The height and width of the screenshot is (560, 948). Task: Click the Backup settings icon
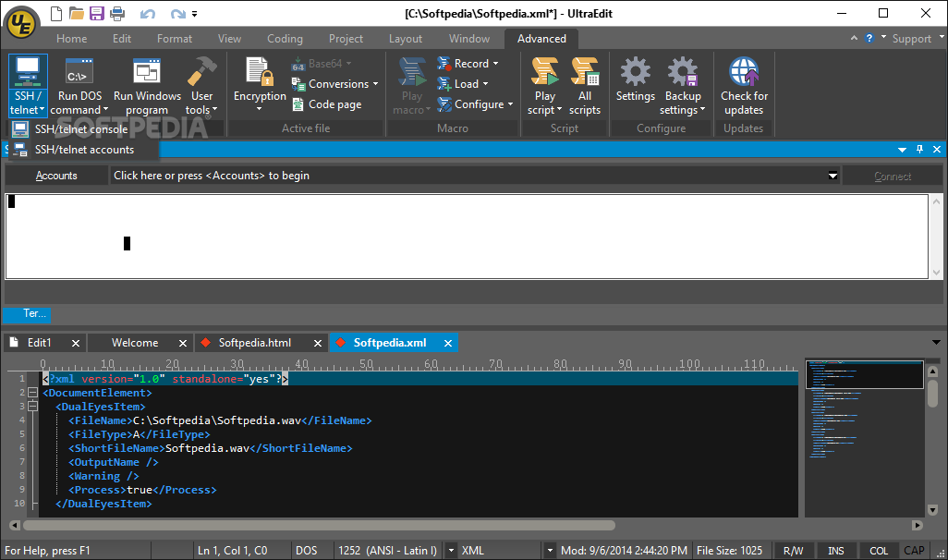[683, 71]
